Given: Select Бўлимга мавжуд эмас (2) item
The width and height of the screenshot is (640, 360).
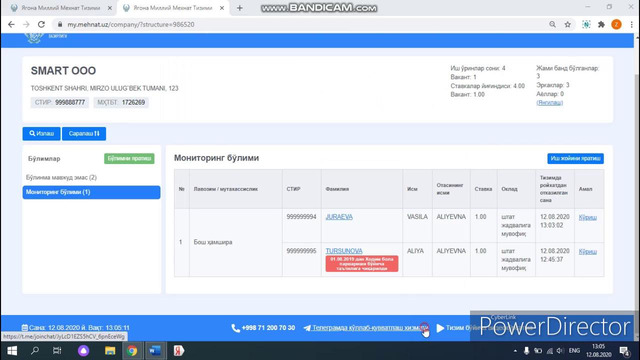Looking at the screenshot, I should pos(61,178).
